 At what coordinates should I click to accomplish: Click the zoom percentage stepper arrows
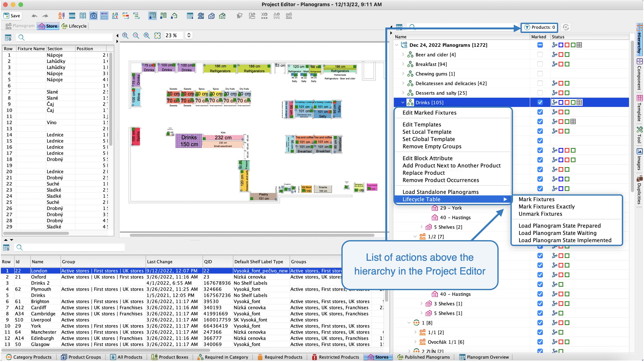[189, 35]
